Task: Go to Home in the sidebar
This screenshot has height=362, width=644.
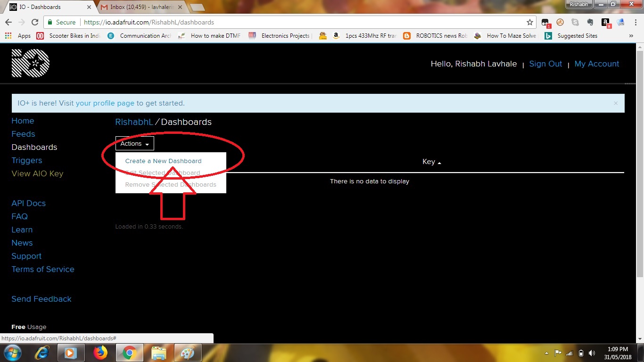Action: coord(23,121)
